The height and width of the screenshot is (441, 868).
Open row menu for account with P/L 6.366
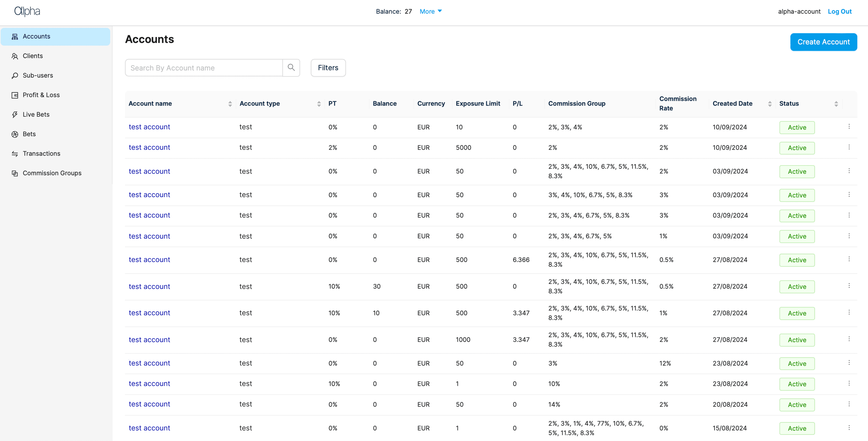click(x=849, y=259)
